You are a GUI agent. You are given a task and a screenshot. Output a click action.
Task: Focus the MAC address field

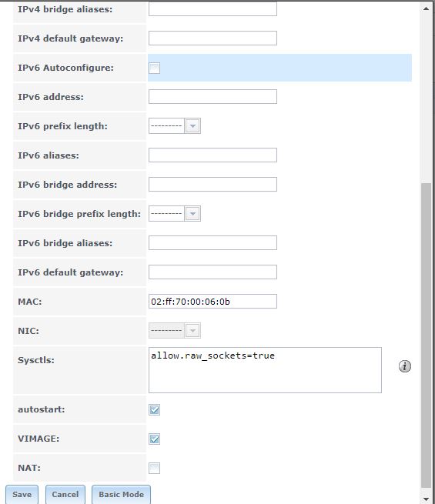pyautogui.click(x=212, y=302)
